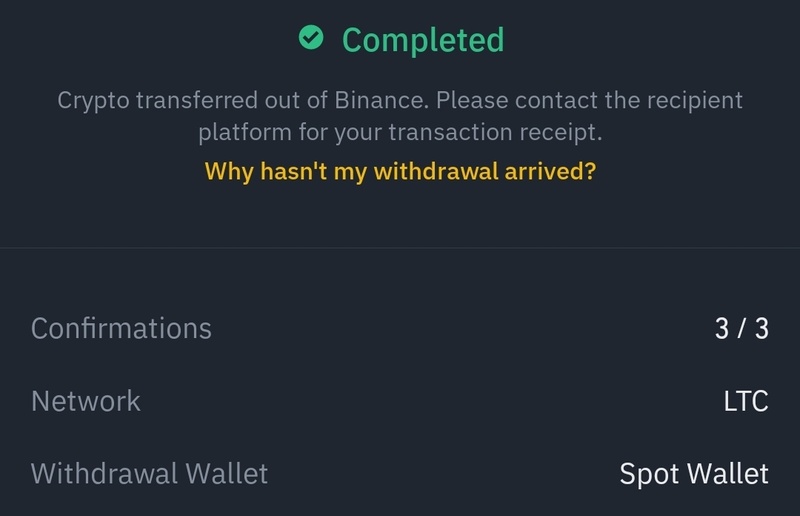
Task: Click the "Confirmations" label
Action: 121,328
